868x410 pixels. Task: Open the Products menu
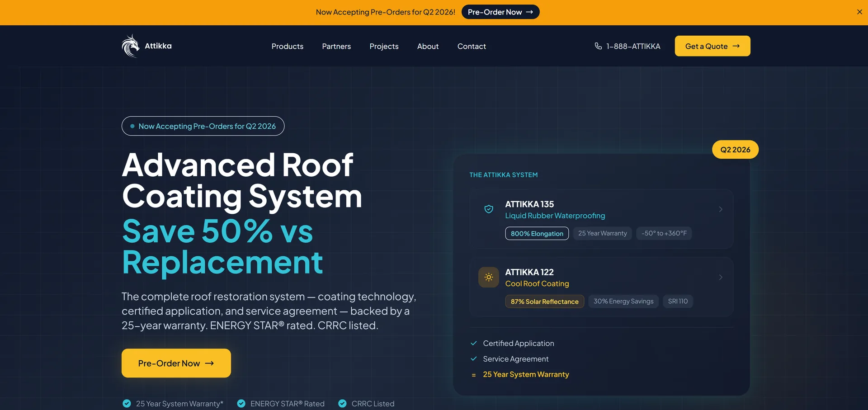tap(288, 46)
